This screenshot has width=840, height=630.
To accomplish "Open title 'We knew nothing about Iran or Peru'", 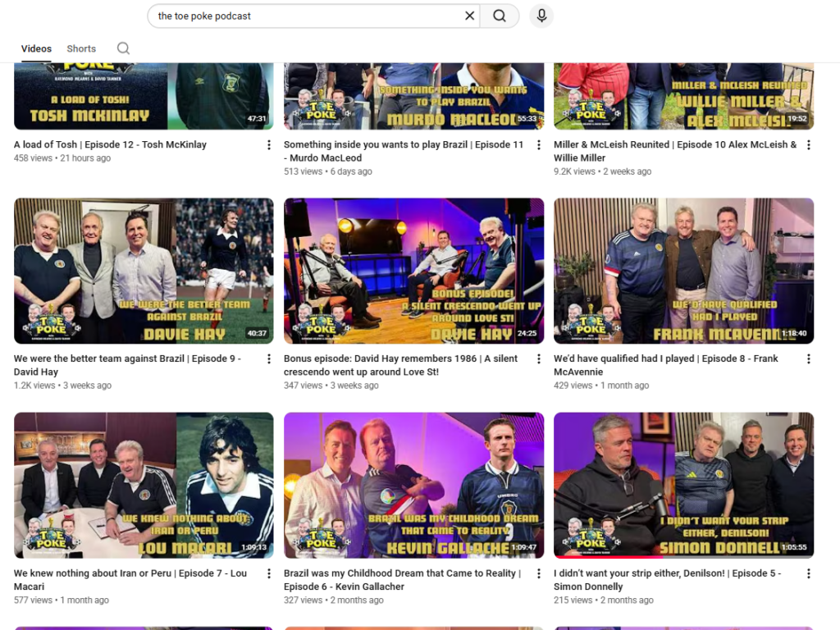I will pos(130,580).
